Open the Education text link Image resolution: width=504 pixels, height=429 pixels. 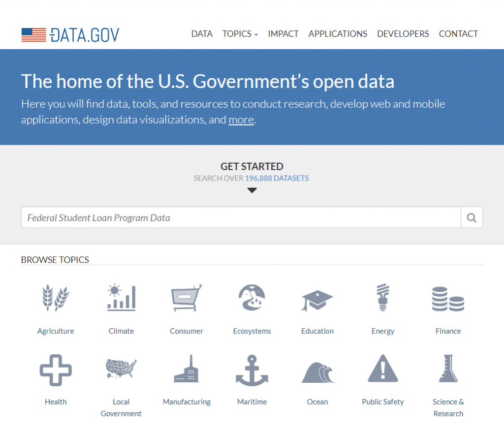pyautogui.click(x=317, y=331)
